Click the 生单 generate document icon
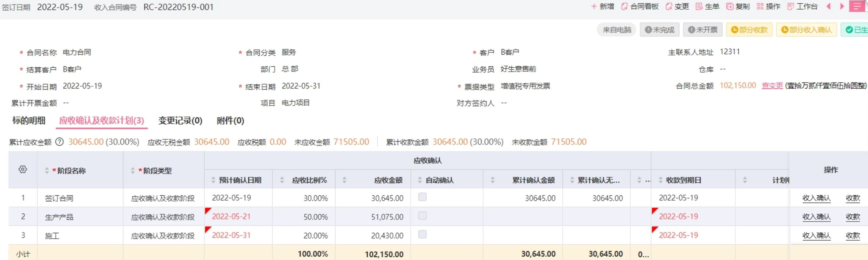The height and width of the screenshot is (260, 868). coord(699,6)
